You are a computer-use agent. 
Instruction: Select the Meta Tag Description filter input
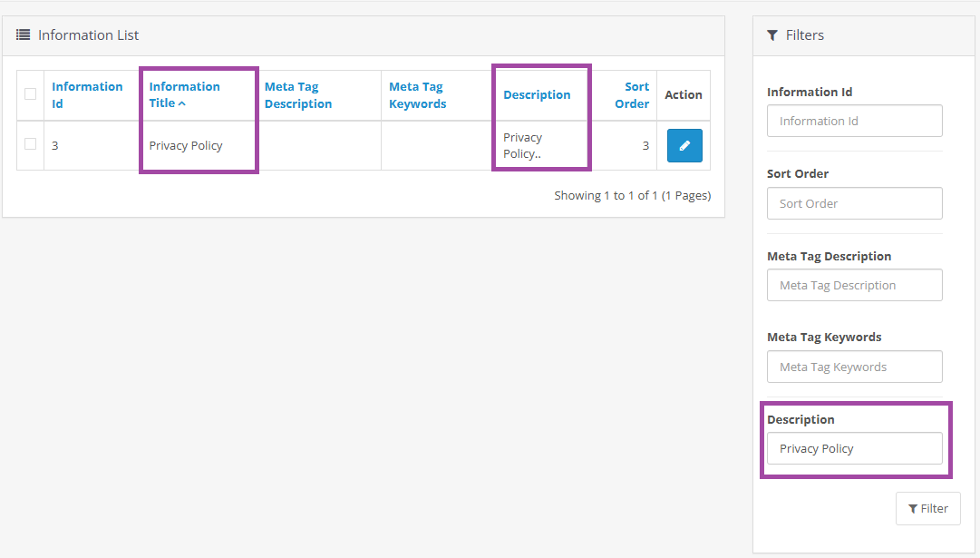click(x=854, y=285)
